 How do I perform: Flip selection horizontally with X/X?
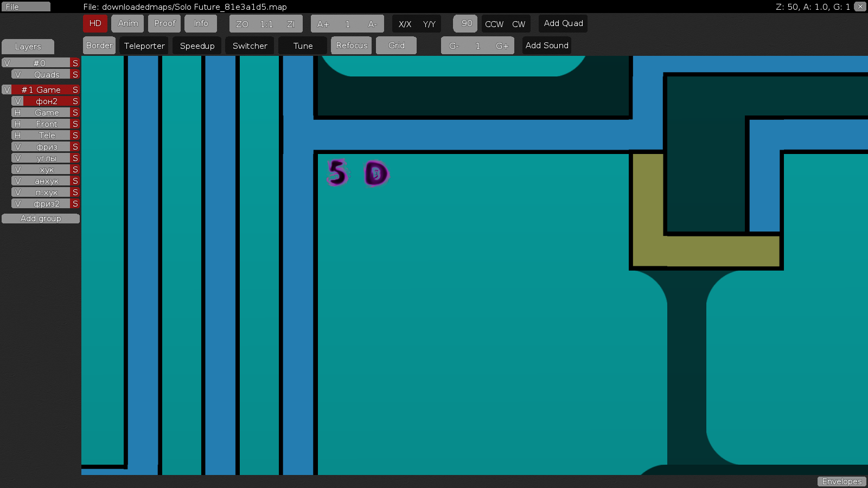pyautogui.click(x=405, y=23)
